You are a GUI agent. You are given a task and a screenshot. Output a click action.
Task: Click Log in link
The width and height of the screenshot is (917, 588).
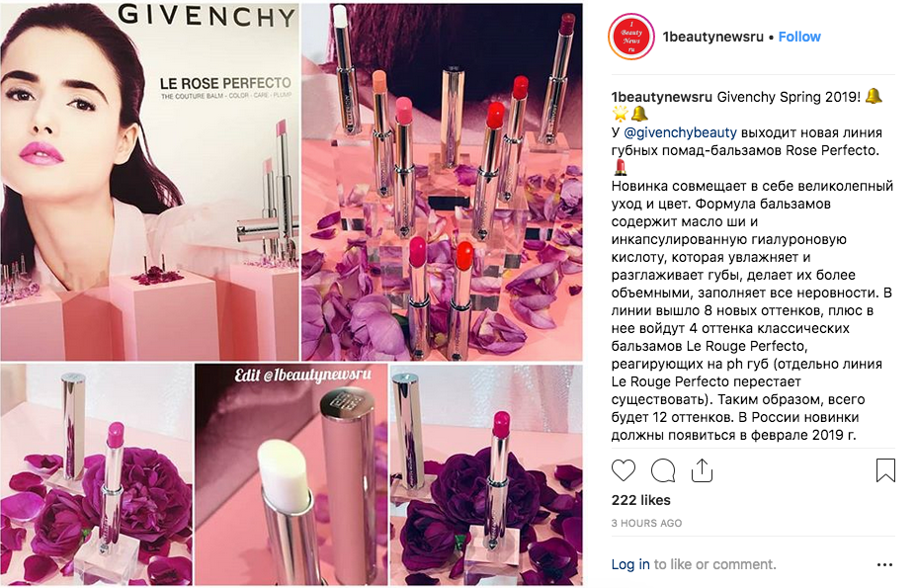point(630,564)
